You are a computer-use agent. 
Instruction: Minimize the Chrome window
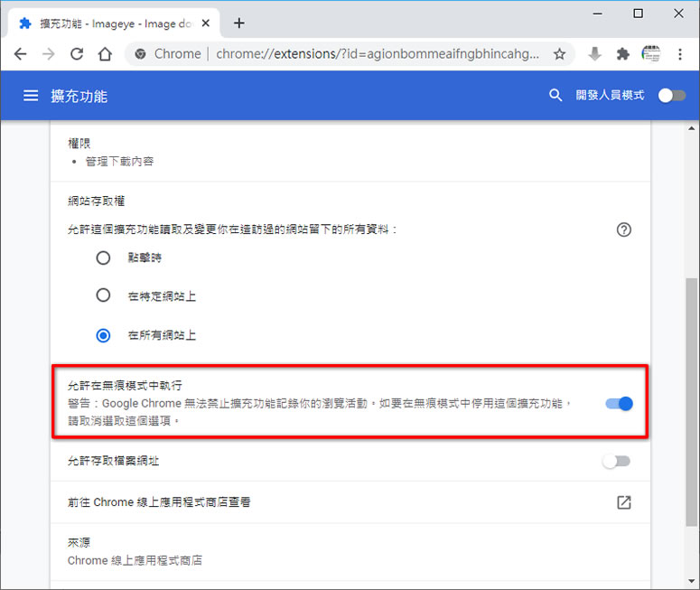[x=597, y=14]
